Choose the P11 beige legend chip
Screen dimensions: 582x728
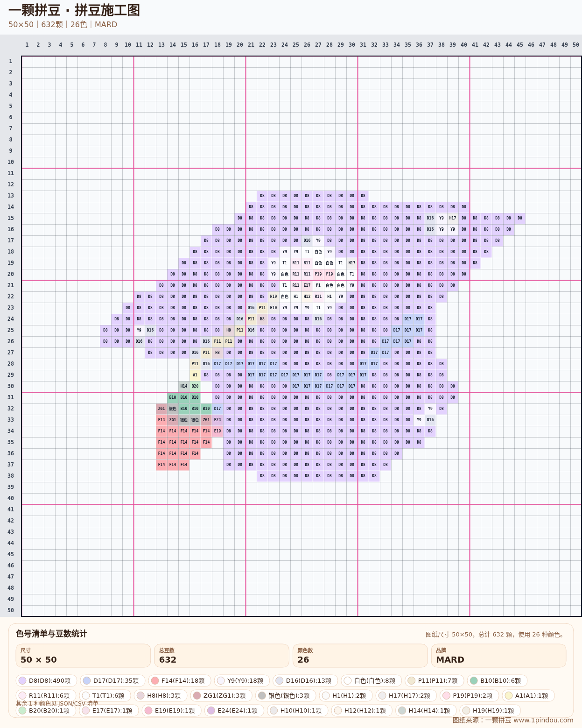435,681
